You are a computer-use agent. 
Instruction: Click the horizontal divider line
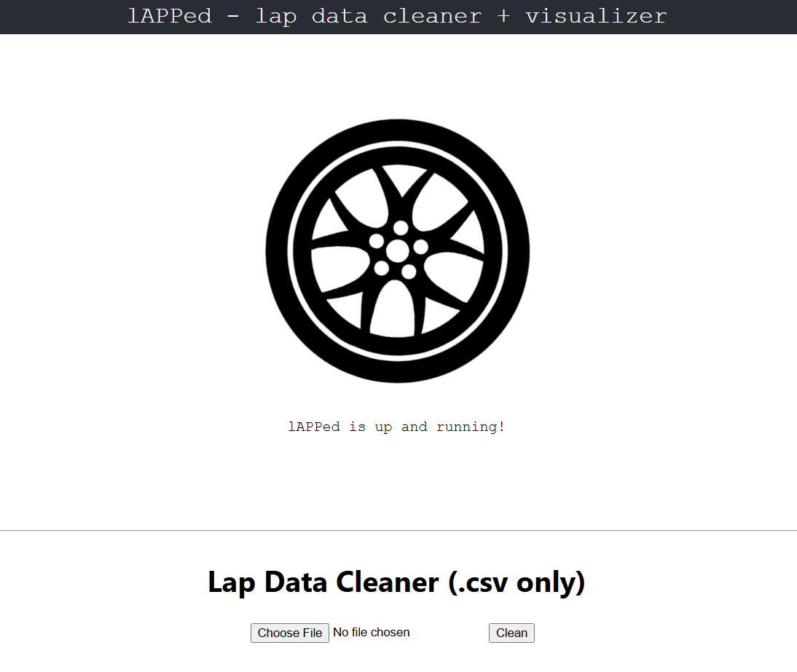tap(398, 530)
